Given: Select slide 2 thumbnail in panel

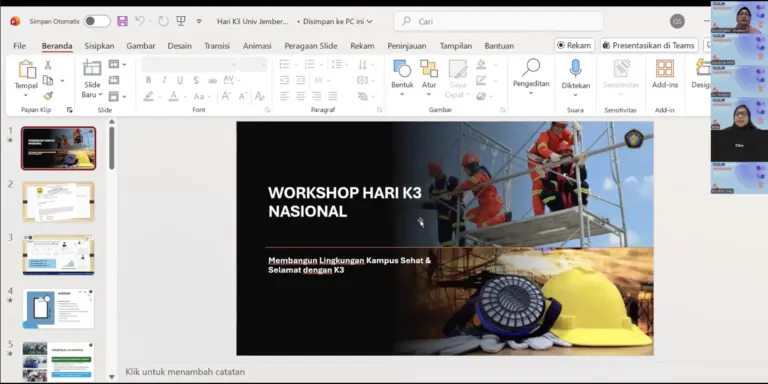Looking at the screenshot, I should tap(58, 201).
